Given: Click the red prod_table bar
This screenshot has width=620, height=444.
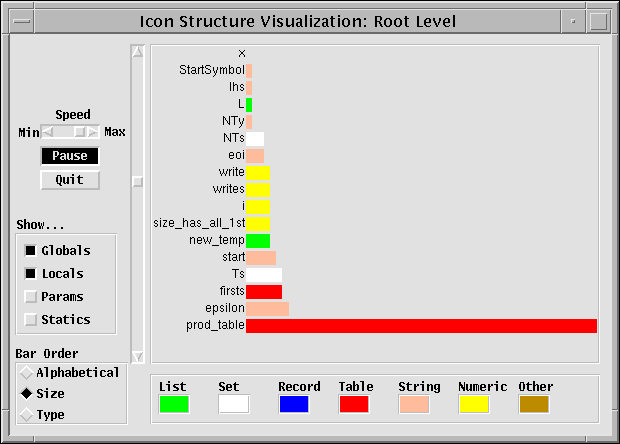Looking at the screenshot, I should [x=420, y=326].
